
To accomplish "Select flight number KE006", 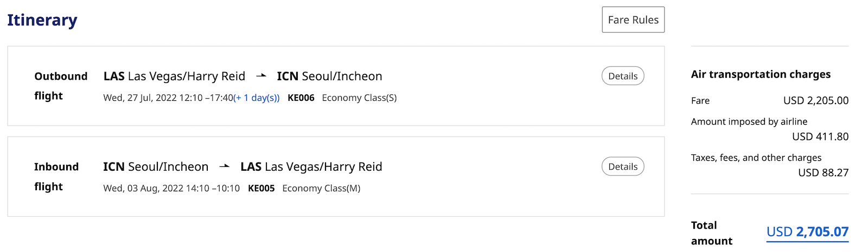I will click(301, 98).
